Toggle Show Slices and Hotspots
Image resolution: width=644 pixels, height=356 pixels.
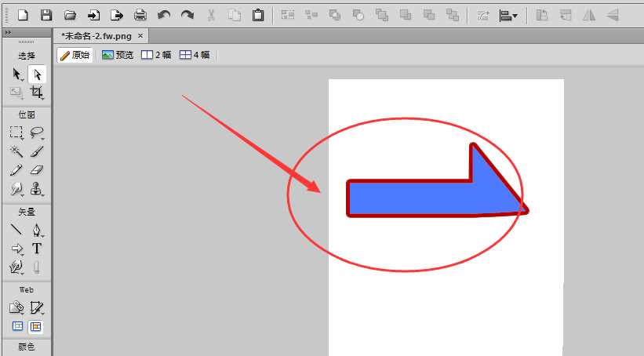coord(36,326)
